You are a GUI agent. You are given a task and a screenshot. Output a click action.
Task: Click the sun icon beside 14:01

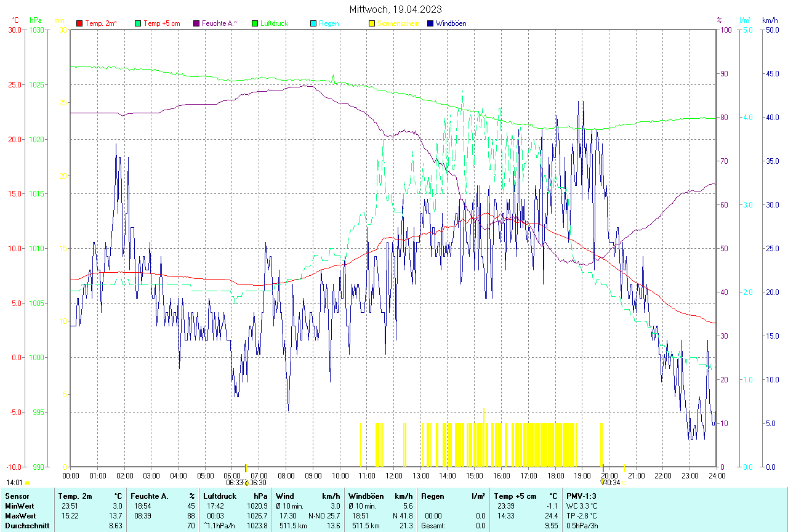coord(27,483)
